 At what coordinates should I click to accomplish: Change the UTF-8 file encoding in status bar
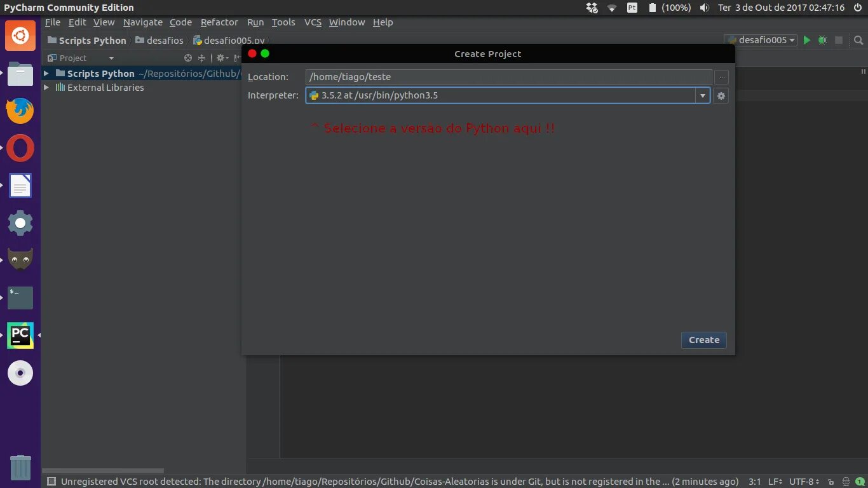(x=804, y=482)
